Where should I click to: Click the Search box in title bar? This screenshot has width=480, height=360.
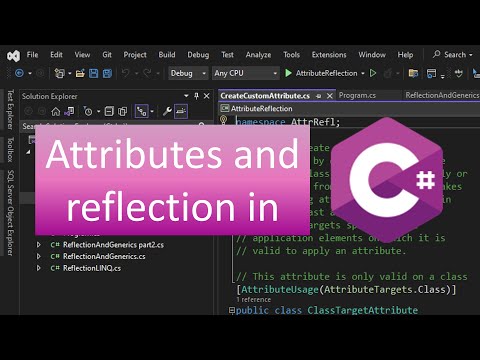click(x=452, y=55)
